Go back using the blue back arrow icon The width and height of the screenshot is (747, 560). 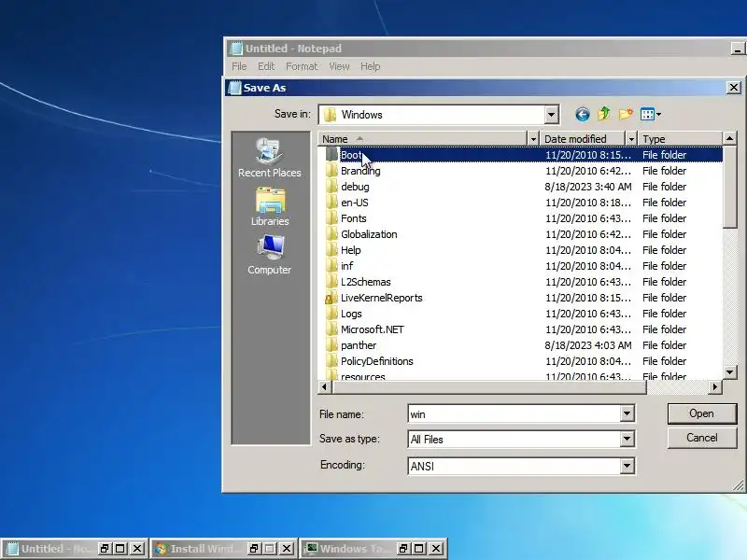[582, 114]
